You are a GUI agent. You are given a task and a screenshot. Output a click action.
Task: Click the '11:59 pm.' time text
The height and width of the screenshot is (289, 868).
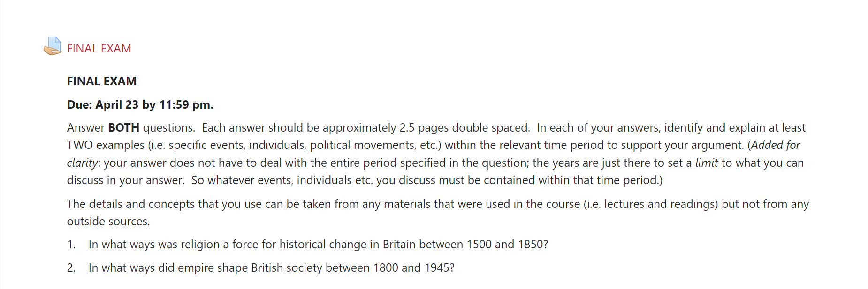click(186, 105)
